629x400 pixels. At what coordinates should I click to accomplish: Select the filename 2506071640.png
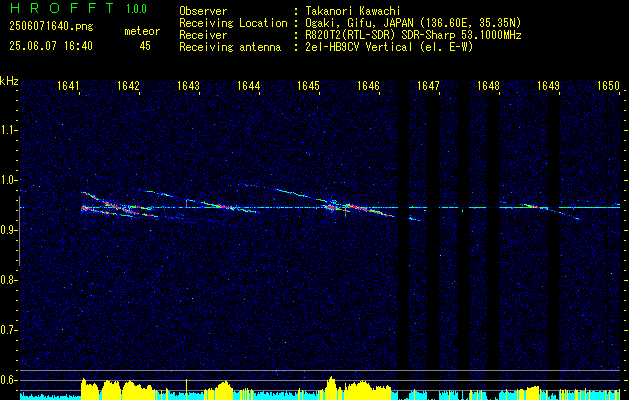pyautogui.click(x=51, y=27)
